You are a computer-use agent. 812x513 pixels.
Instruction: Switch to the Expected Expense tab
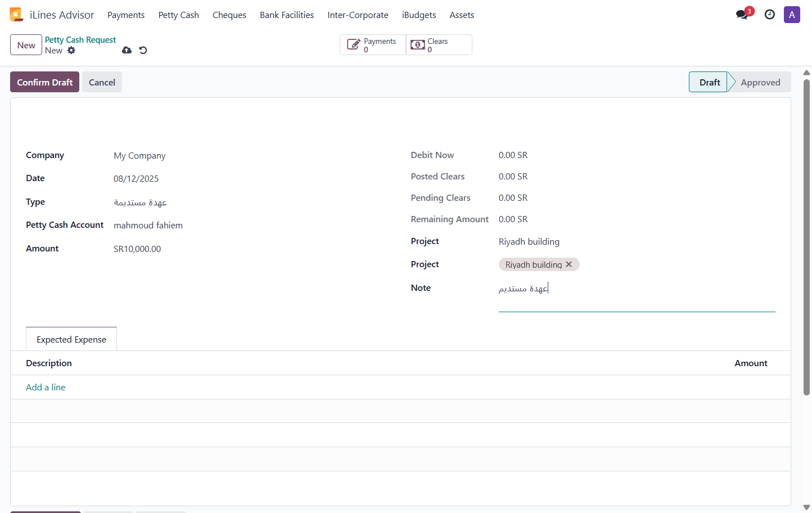71,339
